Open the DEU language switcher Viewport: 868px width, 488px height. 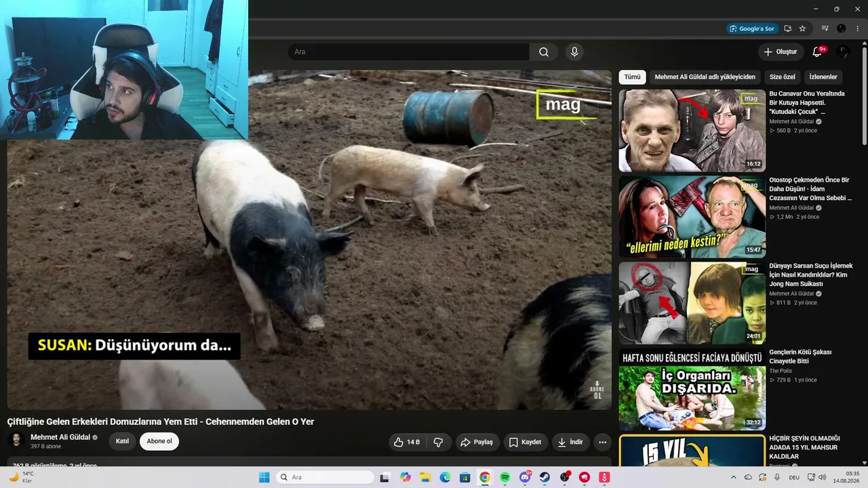[x=794, y=477]
